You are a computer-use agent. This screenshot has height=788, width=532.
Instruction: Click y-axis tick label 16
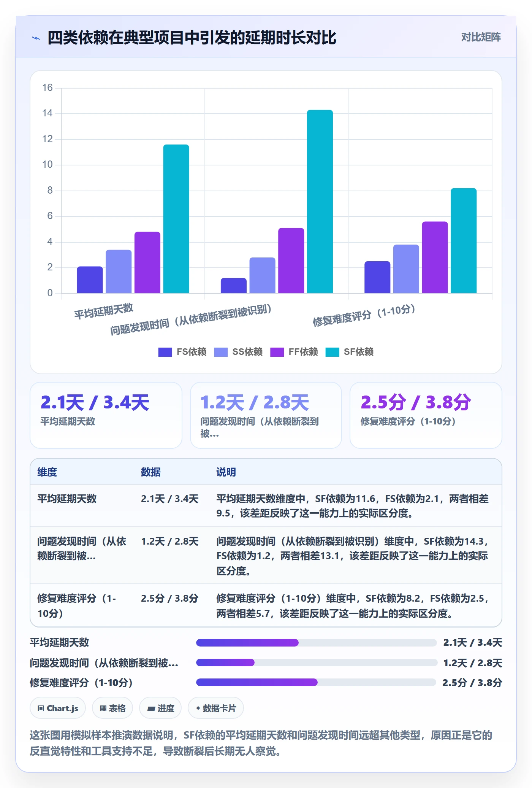[47, 88]
